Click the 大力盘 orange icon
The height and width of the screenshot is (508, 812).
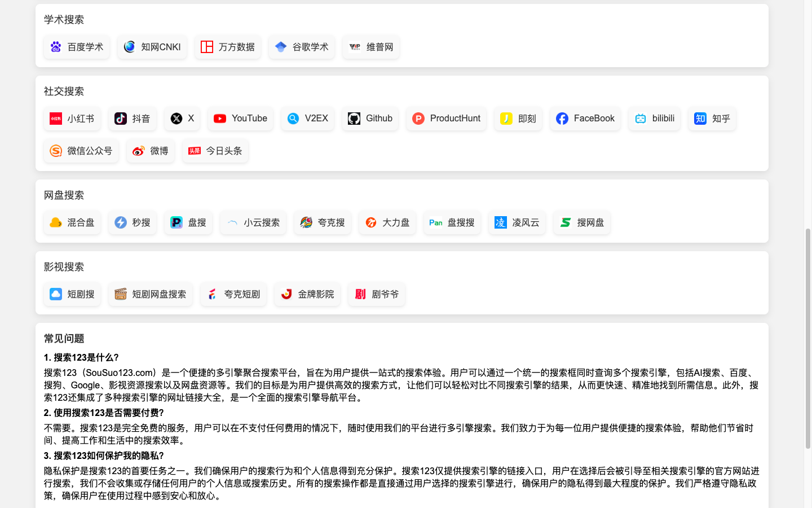[x=371, y=222]
